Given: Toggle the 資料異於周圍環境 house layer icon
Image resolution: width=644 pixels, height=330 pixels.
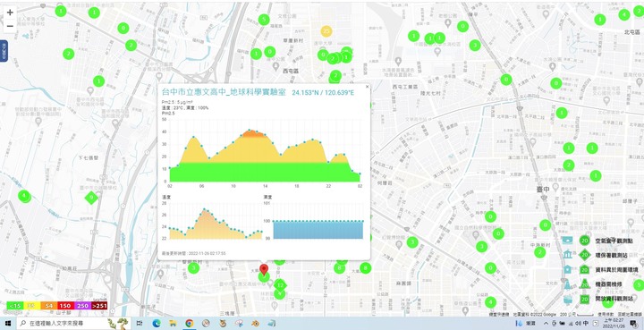Looking at the screenshot, I should click(567, 269).
